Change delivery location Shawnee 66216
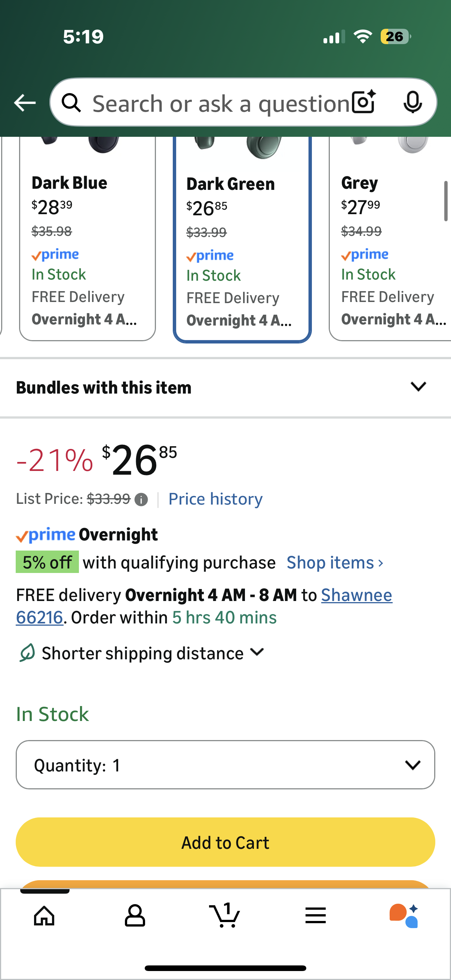The height and width of the screenshot is (980, 451). click(356, 595)
